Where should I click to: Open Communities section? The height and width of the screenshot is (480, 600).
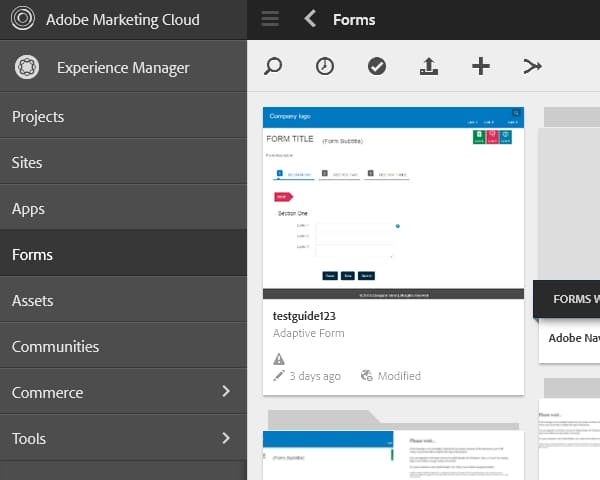point(55,347)
